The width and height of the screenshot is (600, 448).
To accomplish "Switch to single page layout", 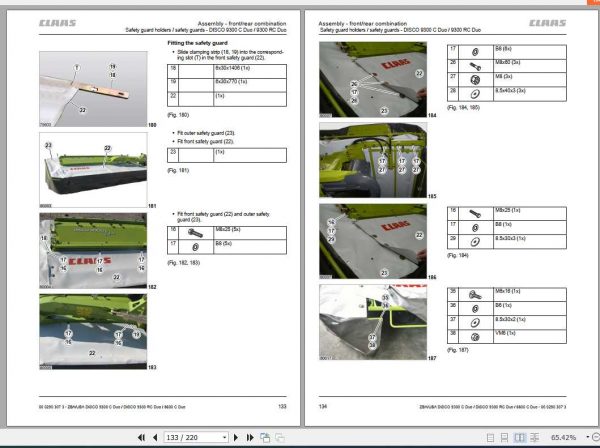I will pyautogui.click(x=490, y=437).
